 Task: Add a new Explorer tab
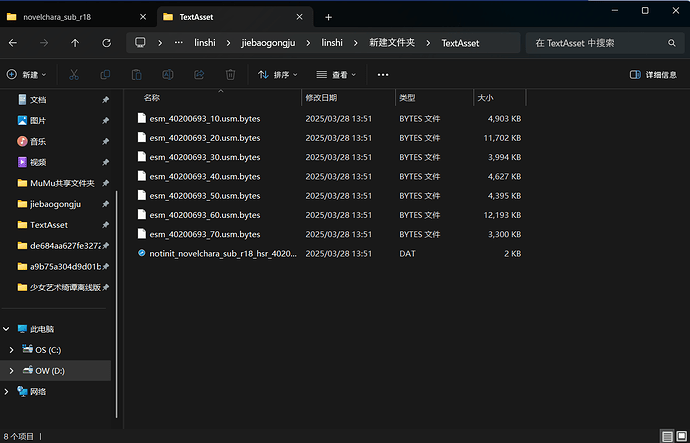click(x=328, y=17)
